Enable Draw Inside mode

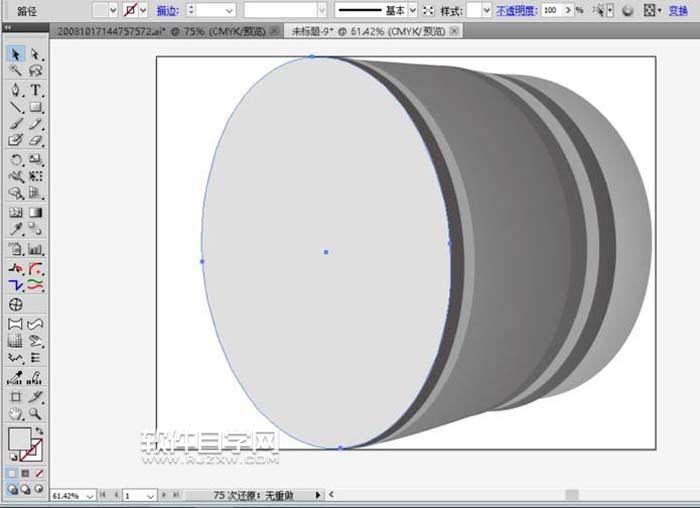coord(39,489)
